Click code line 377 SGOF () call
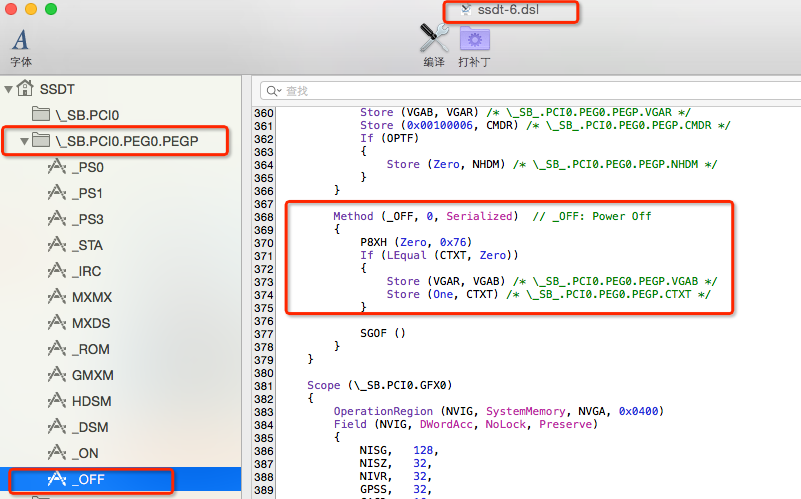This screenshot has height=499, width=801. (384, 333)
